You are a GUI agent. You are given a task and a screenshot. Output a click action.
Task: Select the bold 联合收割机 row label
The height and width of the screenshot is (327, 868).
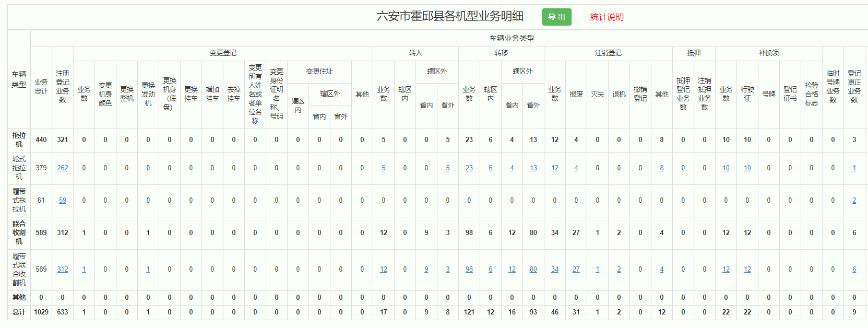pos(19,232)
